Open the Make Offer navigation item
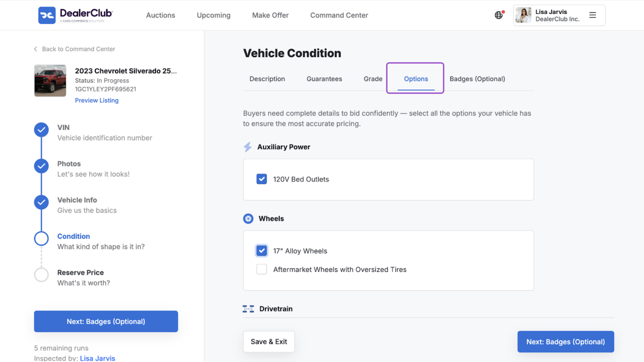 click(270, 15)
